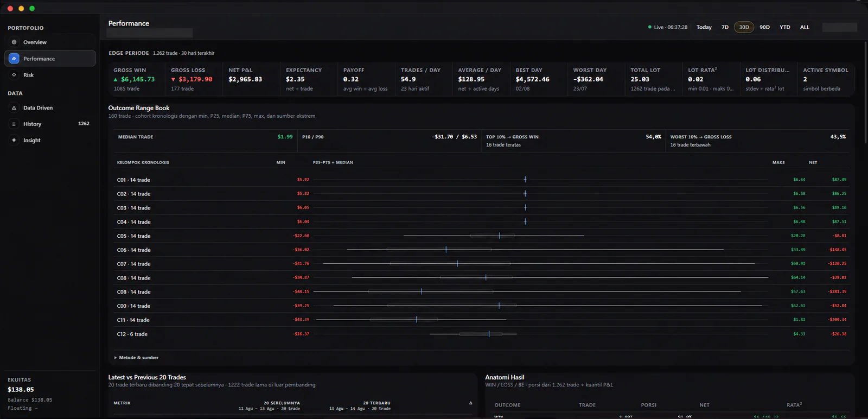868x419 pixels.
Task: Click the -$281.39 net value
Action: pos(837,291)
